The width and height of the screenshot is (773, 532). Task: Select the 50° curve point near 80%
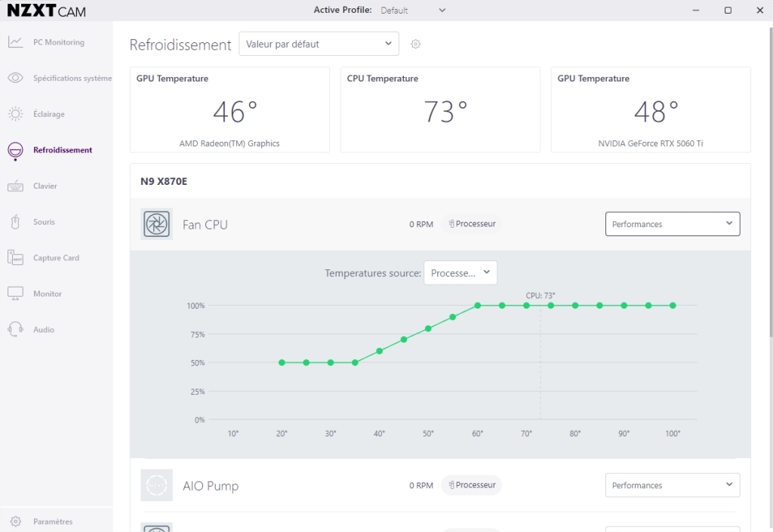(x=429, y=328)
